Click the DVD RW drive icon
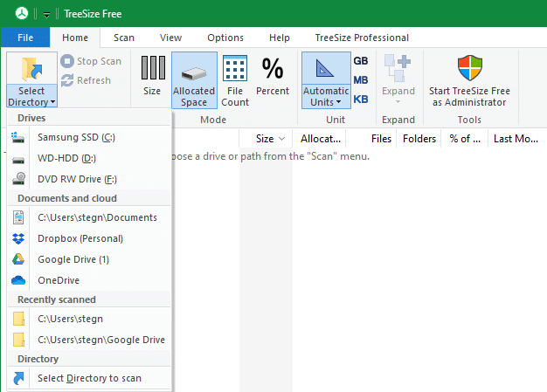 [18, 178]
